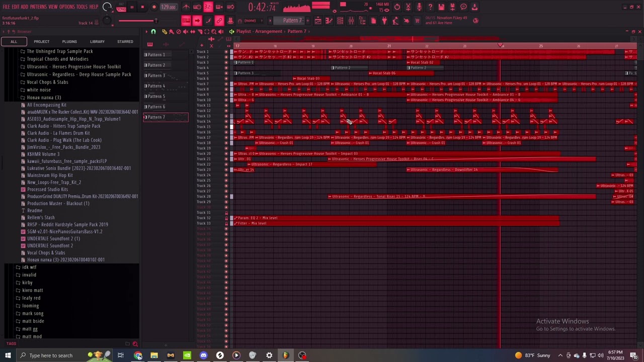Open the chat feedback bubble icon
This screenshot has width=644, height=362.
(x=463, y=7)
